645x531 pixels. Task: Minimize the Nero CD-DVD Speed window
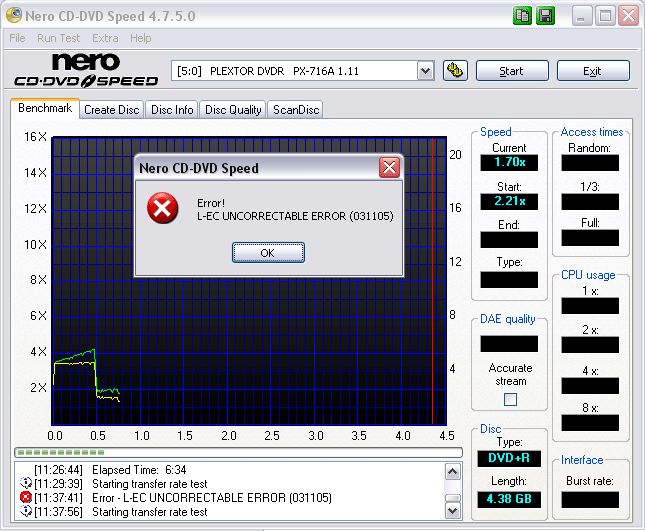pyautogui.click(x=582, y=16)
